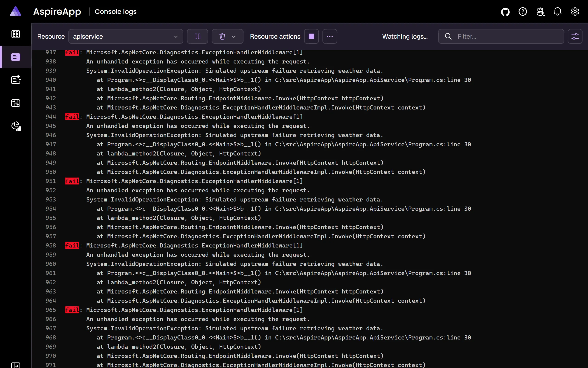
Task: Open the Structured logs sidebar icon
Action: click(x=16, y=80)
